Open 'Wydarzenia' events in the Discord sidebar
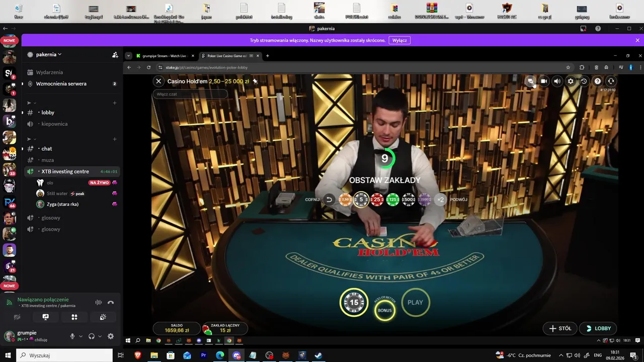The width and height of the screenshot is (644, 362). pyautogui.click(x=71, y=72)
